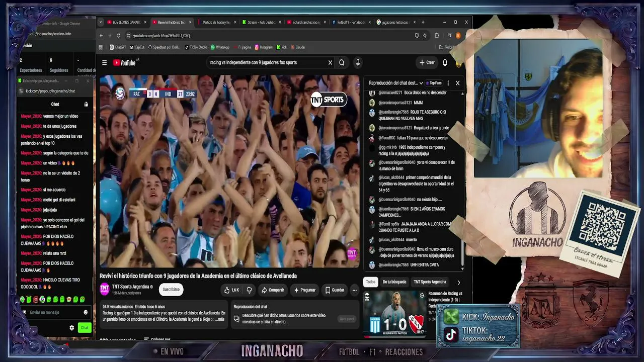
Task: Open the TikTok Studio bookmark
Action: point(196,47)
